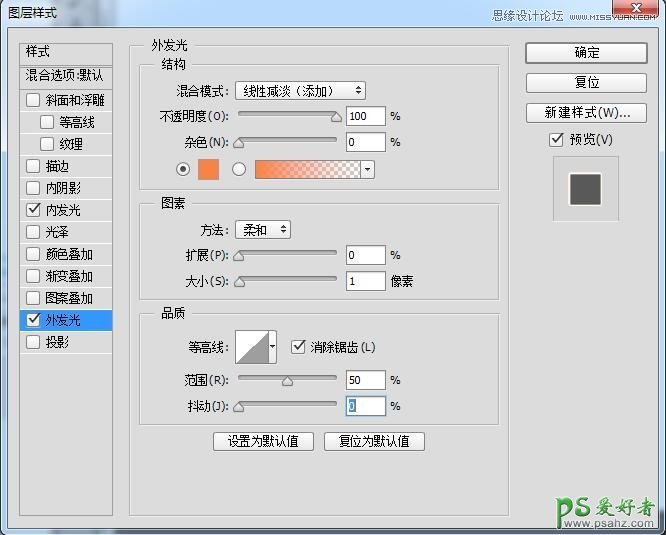Expand the gradient picker dropdown arrow
666x535 pixels.
click(368, 169)
